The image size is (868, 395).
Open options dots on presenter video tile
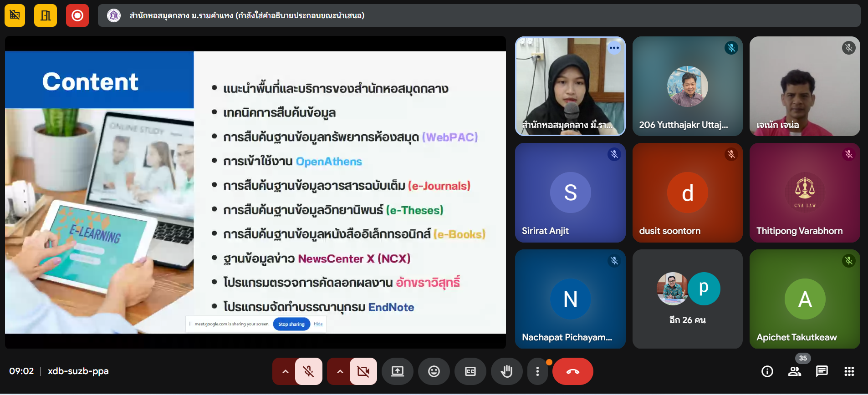coord(614,48)
